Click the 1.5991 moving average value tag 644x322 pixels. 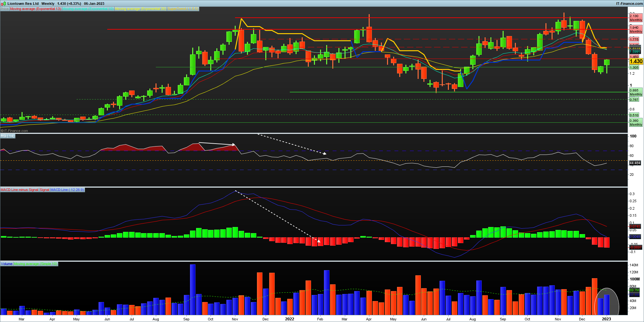click(x=635, y=52)
